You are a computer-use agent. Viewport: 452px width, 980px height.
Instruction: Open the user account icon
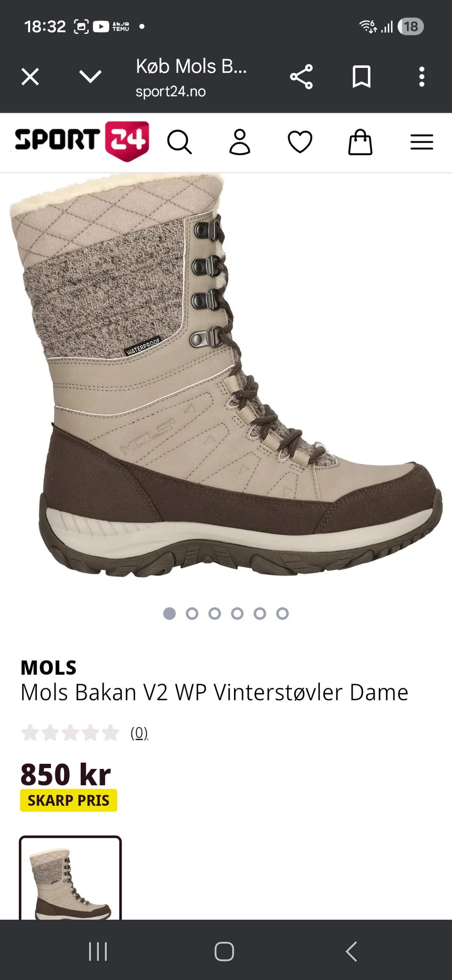pyautogui.click(x=240, y=142)
